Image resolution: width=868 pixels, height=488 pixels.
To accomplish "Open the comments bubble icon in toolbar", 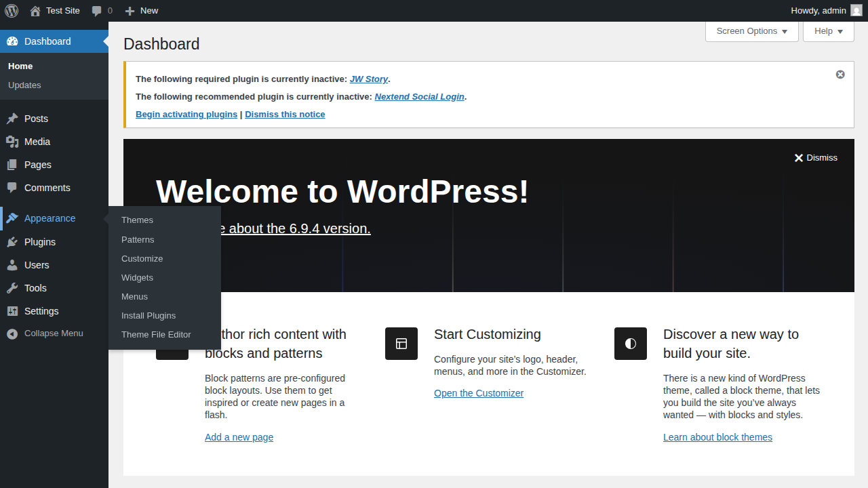I will pos(97,11).
